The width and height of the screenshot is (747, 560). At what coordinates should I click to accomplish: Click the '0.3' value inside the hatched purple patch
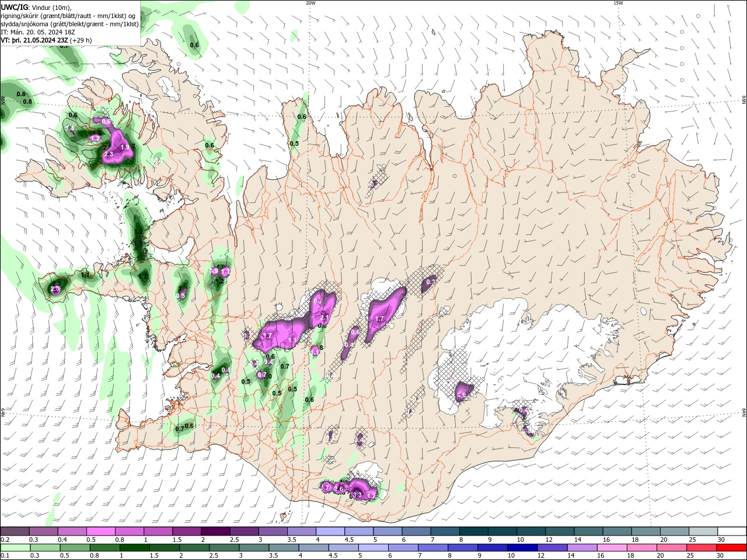coord(431,282)
